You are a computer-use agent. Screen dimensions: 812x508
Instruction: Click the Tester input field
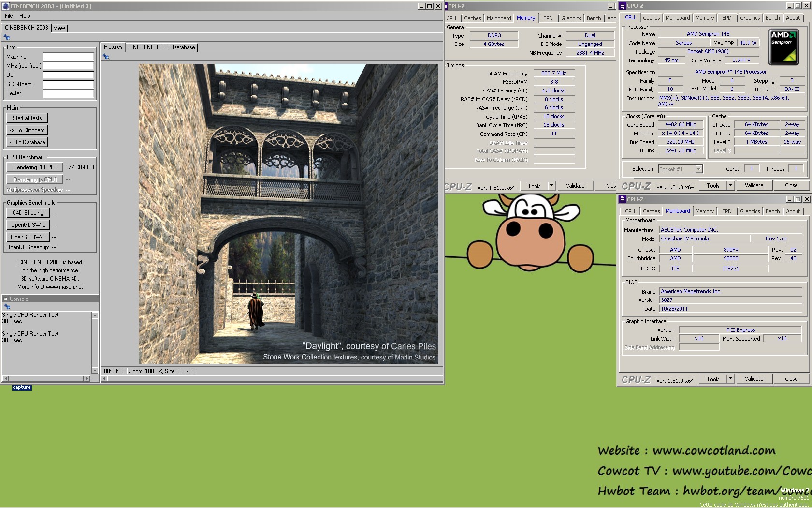click(68, 93)
